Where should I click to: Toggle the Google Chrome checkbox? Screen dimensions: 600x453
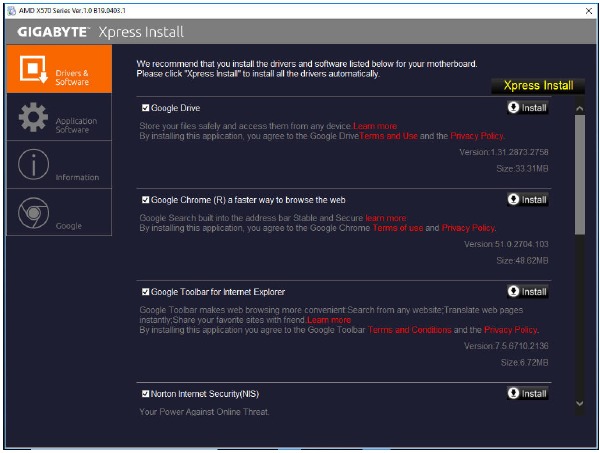(146, 199)
